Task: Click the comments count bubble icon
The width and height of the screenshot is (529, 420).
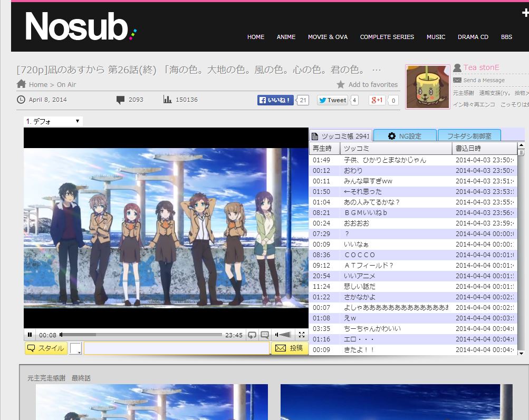Action: [120, 100]
